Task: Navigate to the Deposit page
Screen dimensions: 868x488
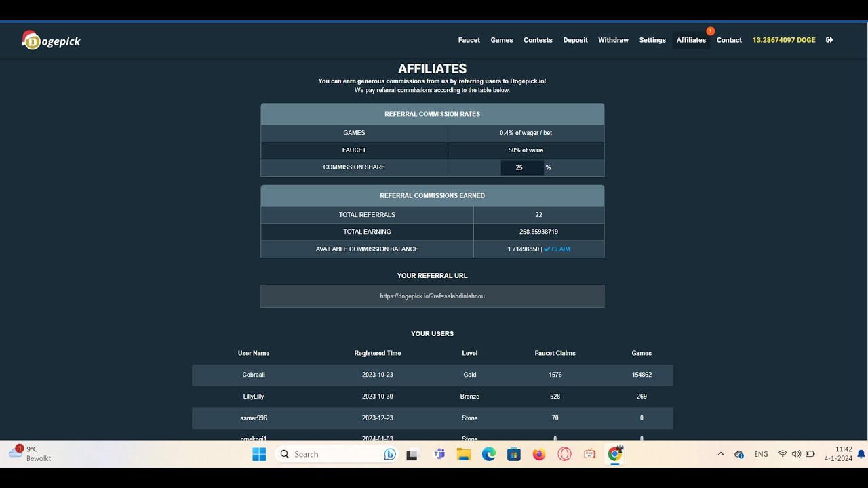Action: pyautogui.click(x=575, y=40)
